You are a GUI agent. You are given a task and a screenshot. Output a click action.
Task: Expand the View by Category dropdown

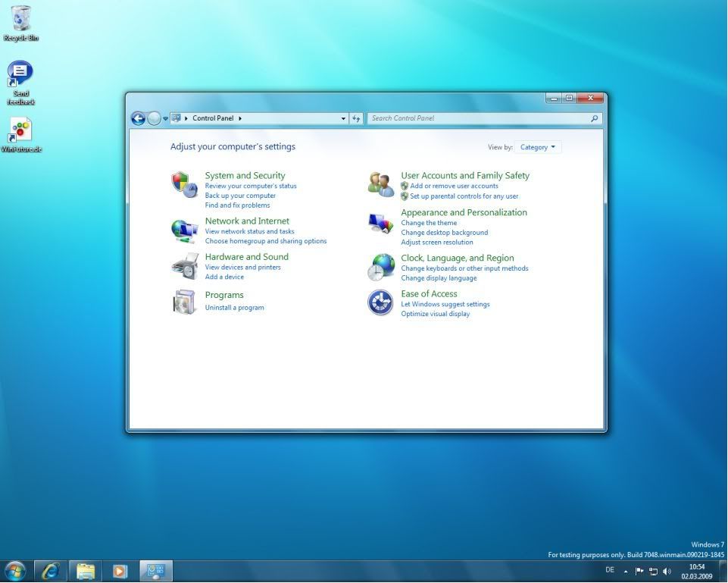pos(538,147)
